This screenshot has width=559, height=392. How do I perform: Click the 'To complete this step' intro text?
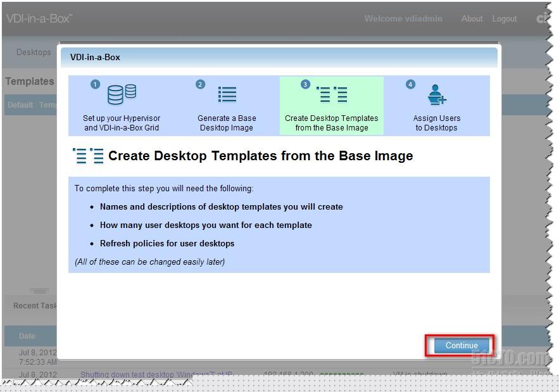(164, 188)
